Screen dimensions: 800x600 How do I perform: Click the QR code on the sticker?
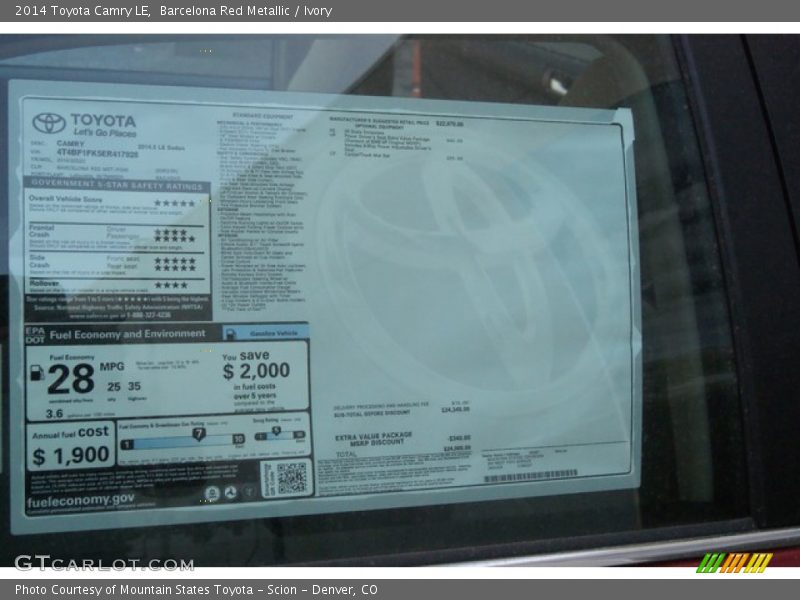pyautogui.click(x=292, y=478)
